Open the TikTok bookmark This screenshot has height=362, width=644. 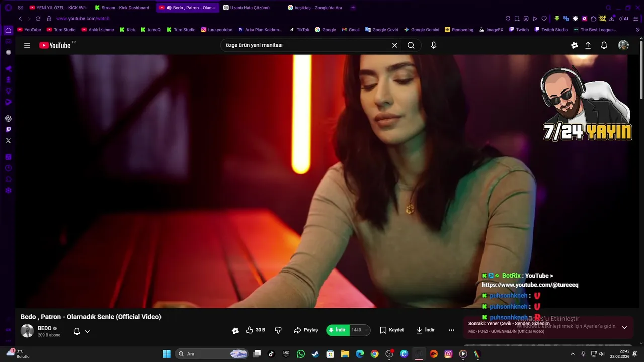299,30
